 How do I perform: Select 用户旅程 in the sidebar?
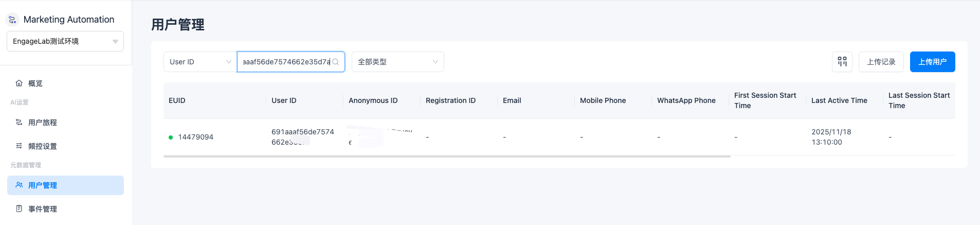click(65, 123)
